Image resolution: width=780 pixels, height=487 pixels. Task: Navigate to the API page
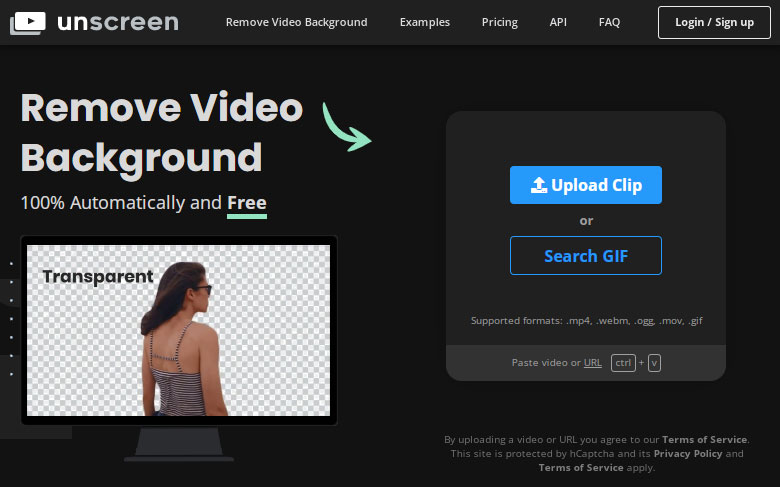(x=558, y=22)
